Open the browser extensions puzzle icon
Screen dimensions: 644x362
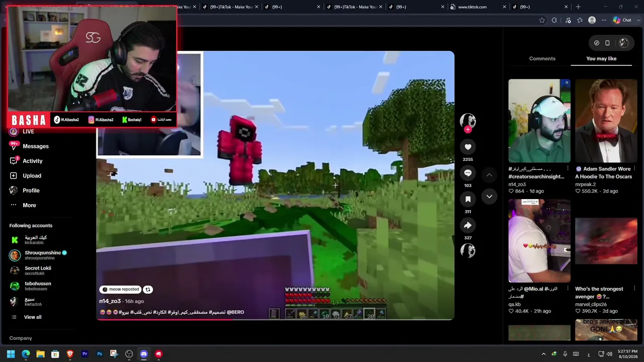(x=554, y=20)
